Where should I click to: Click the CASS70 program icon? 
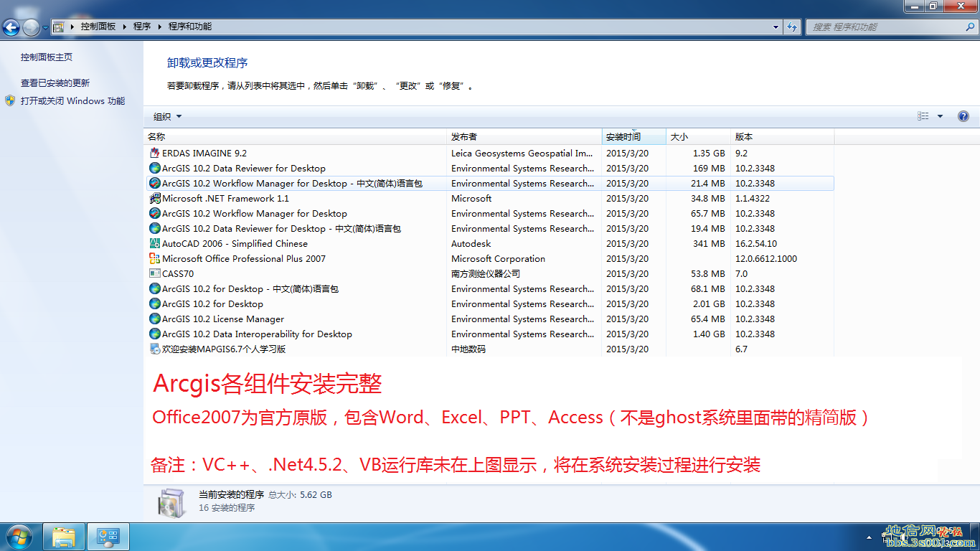point(154,273)
